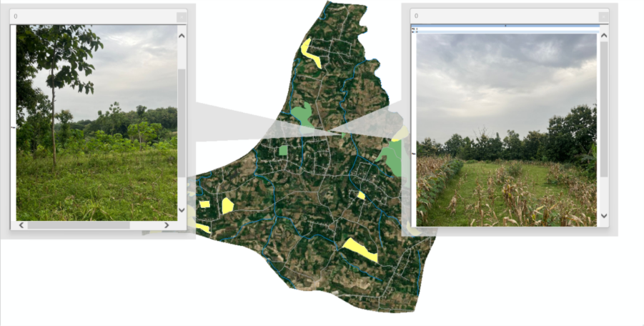Open the grassy field photo in left popup
This screenshot has width=644, height=326.
click(96, 123)
